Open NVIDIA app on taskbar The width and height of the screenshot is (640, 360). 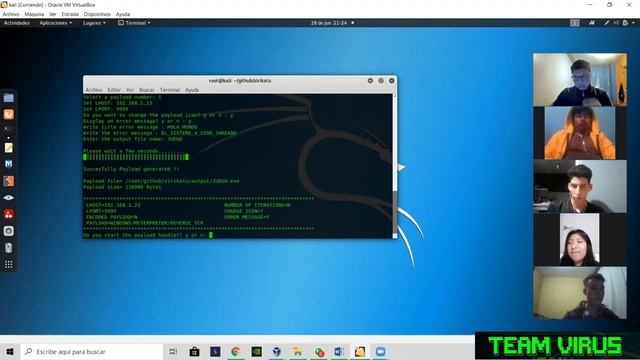[256, 351]
